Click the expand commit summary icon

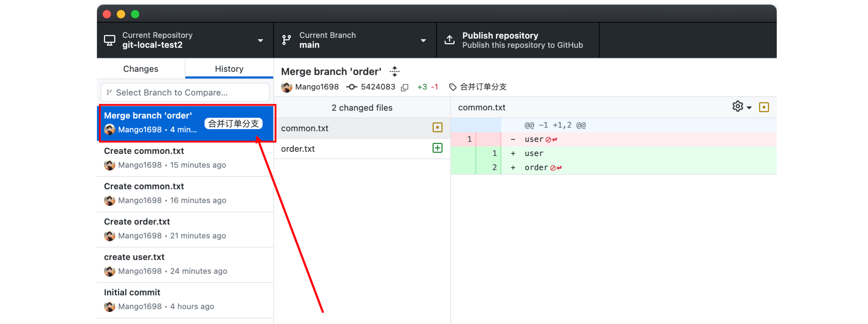[x=394, y=72]
